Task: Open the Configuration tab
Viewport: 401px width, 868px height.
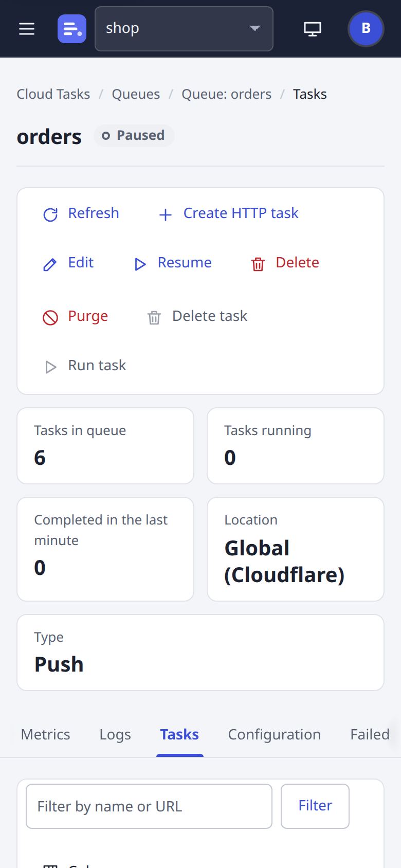Action: [x=275, y=734]
